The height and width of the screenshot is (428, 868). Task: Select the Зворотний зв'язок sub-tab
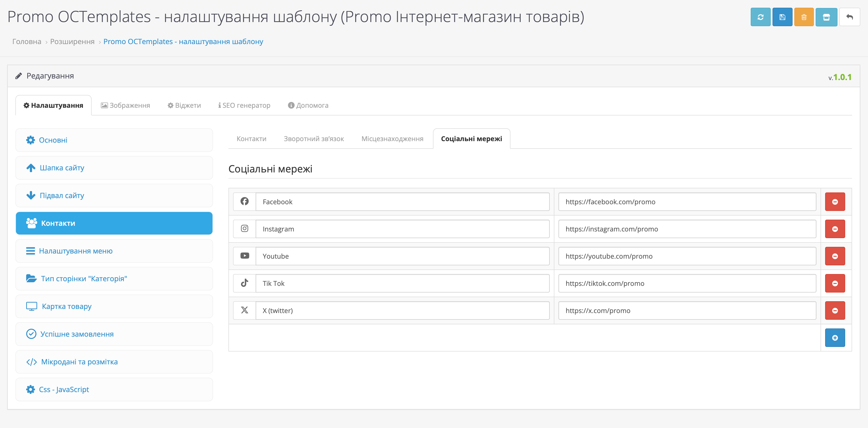point(314,139)
